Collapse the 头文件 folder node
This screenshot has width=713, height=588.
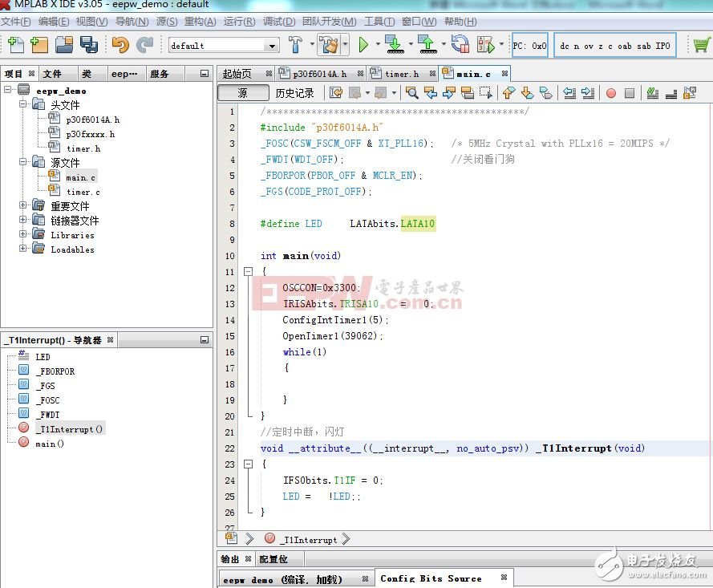22,105
